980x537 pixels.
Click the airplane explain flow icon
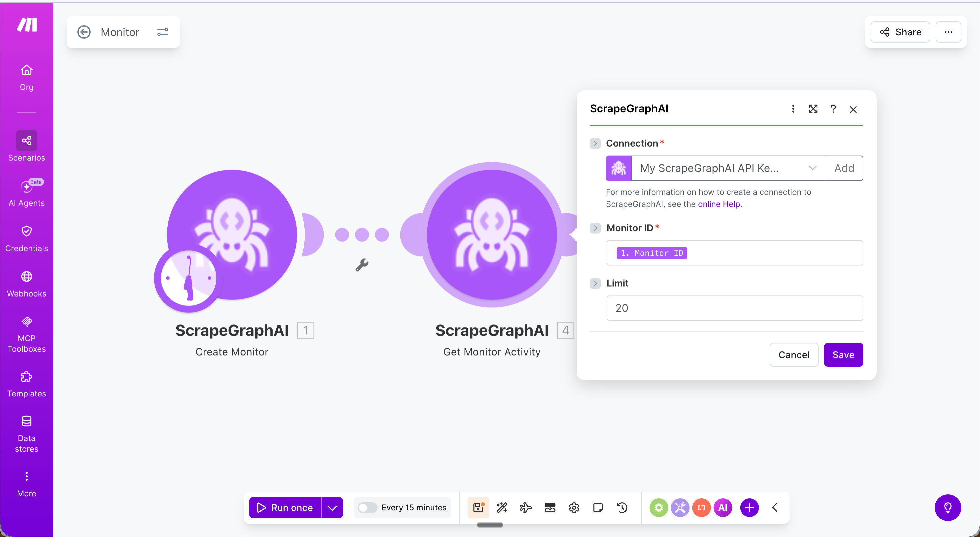[526, 507]
